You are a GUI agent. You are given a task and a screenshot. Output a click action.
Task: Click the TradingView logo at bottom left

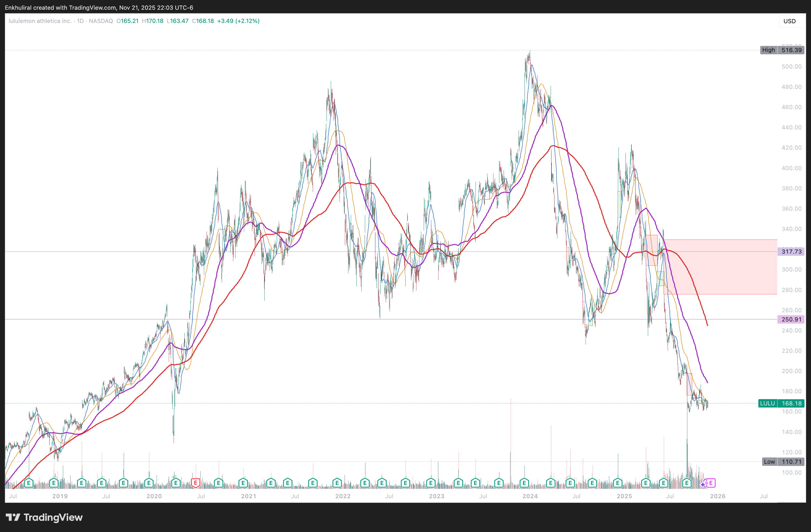(44, 517)
